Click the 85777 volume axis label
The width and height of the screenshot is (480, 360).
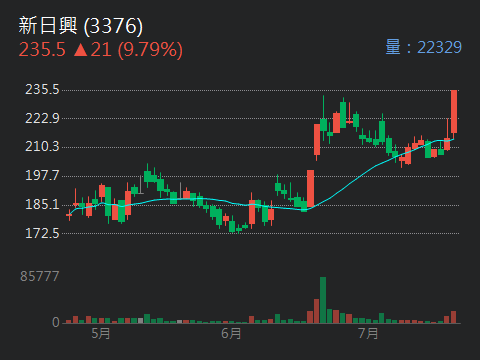[40, 276]
